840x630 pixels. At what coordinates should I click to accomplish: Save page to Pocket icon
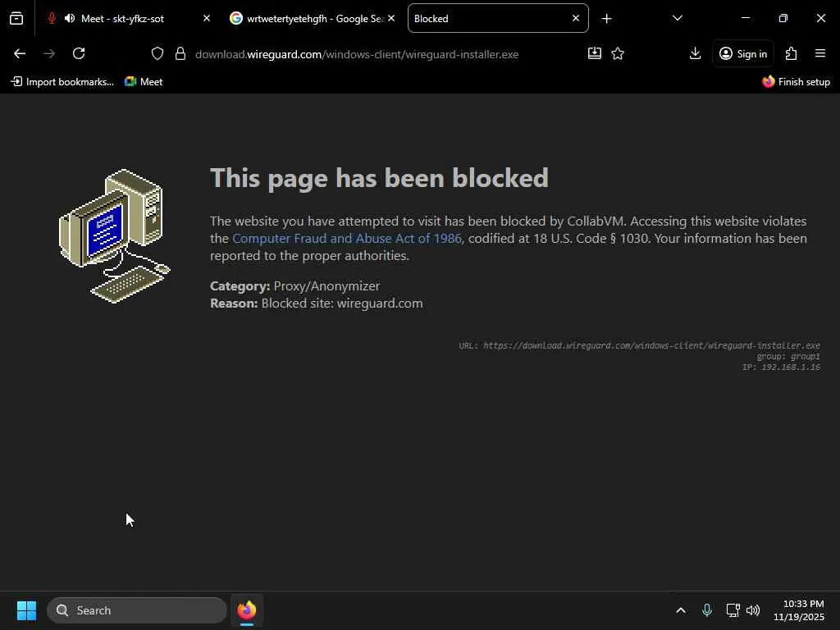tap(594, 53)
